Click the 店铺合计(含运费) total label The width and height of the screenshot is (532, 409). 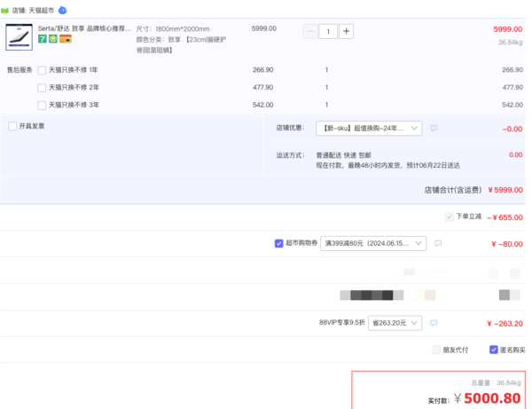[452, 190]
